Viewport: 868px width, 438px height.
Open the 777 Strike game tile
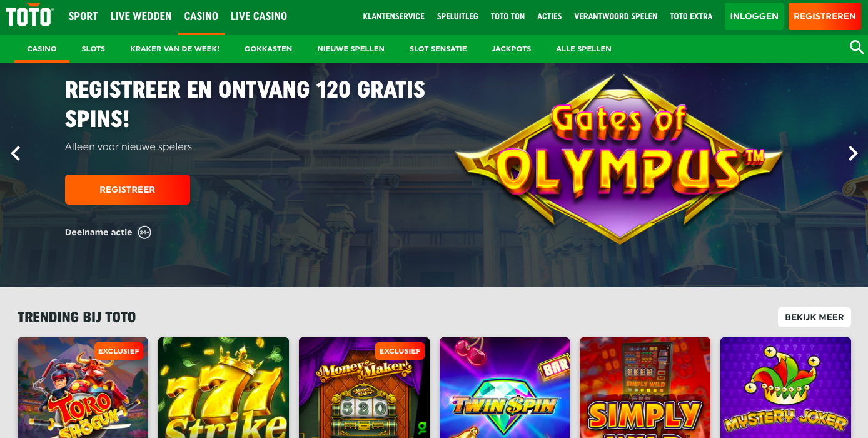click(223, 388)
